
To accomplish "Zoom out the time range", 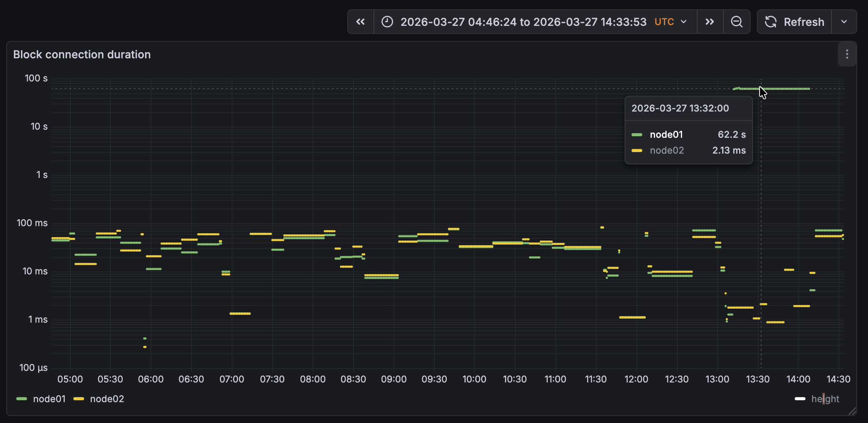I will pyautogui.click(x=736, y=22).
